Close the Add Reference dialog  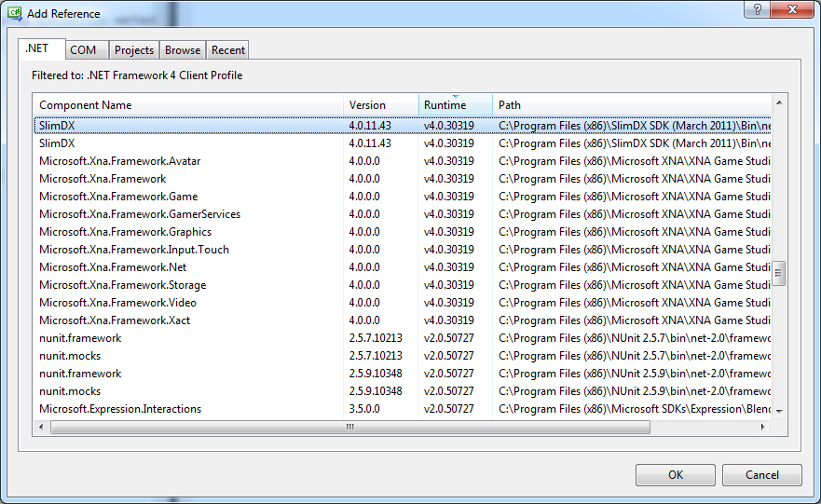792,9
